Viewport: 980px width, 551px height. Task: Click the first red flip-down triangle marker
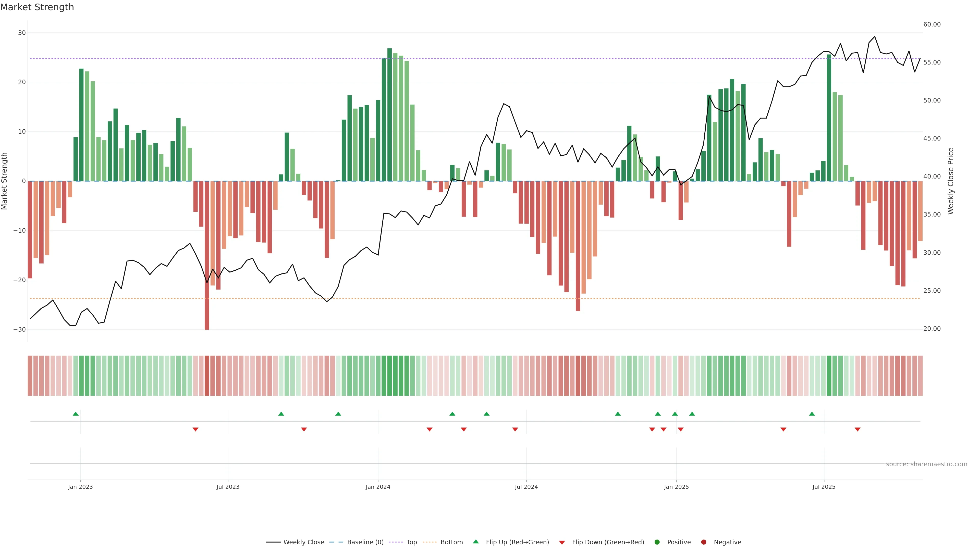(195, 429)
